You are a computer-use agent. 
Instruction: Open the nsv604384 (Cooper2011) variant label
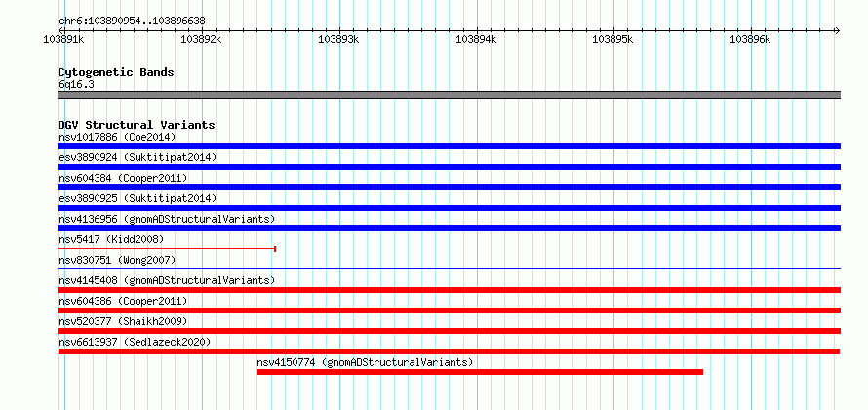click(123, 178)
